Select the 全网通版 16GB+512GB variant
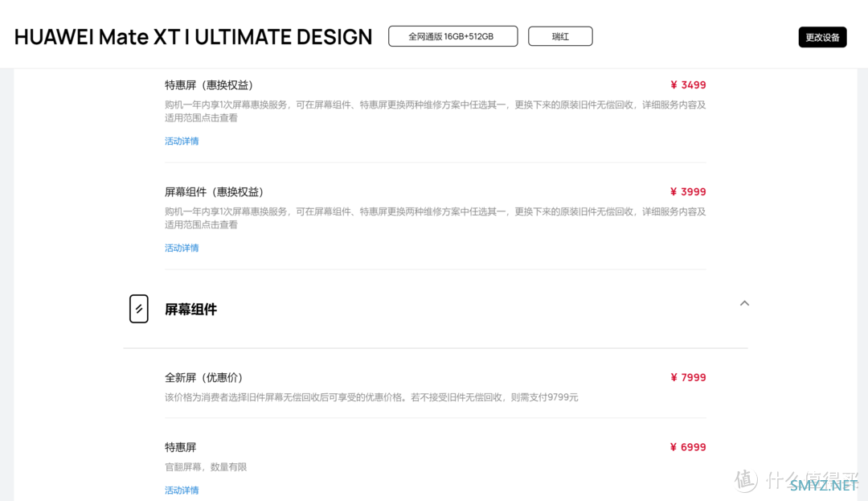 click(x=452, y=36)
